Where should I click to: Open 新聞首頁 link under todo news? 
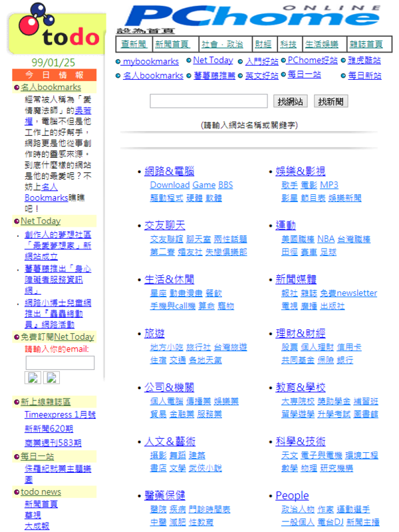click(41, 504)
